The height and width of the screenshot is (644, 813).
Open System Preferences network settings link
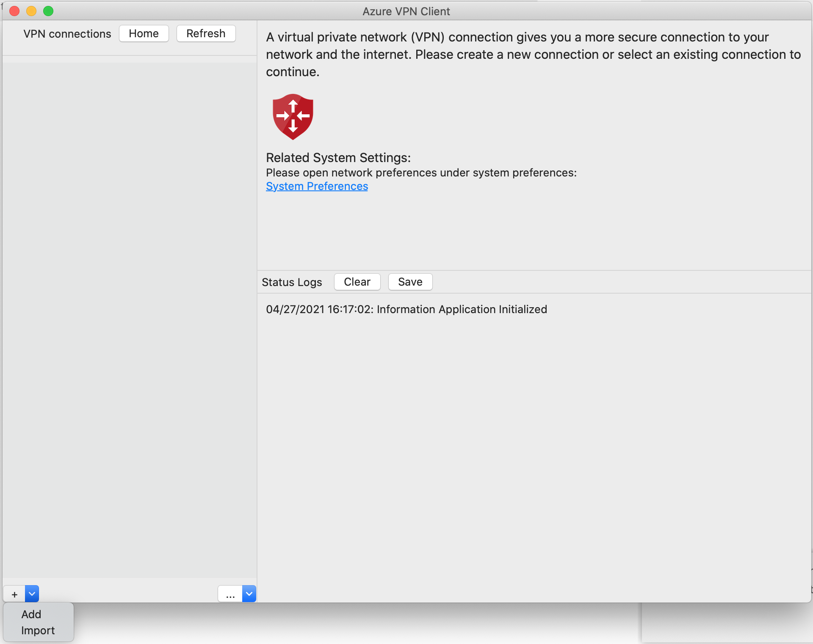coord(316,187)
